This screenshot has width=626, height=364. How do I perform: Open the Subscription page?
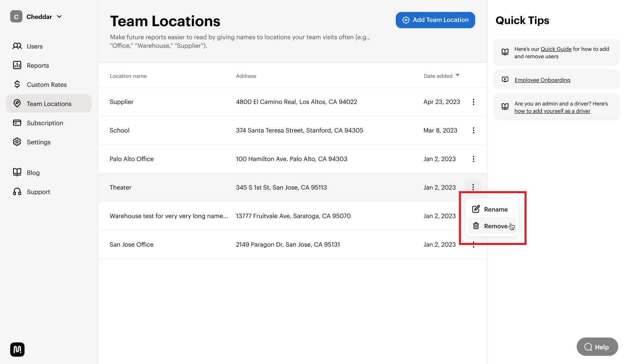tap(49, 123)
